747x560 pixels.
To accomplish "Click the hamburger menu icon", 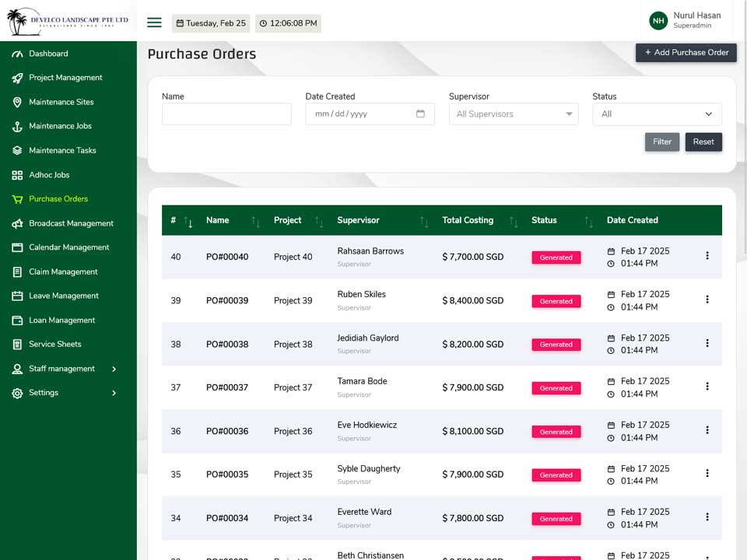I will pyautogui.click(x=154, y=23).
